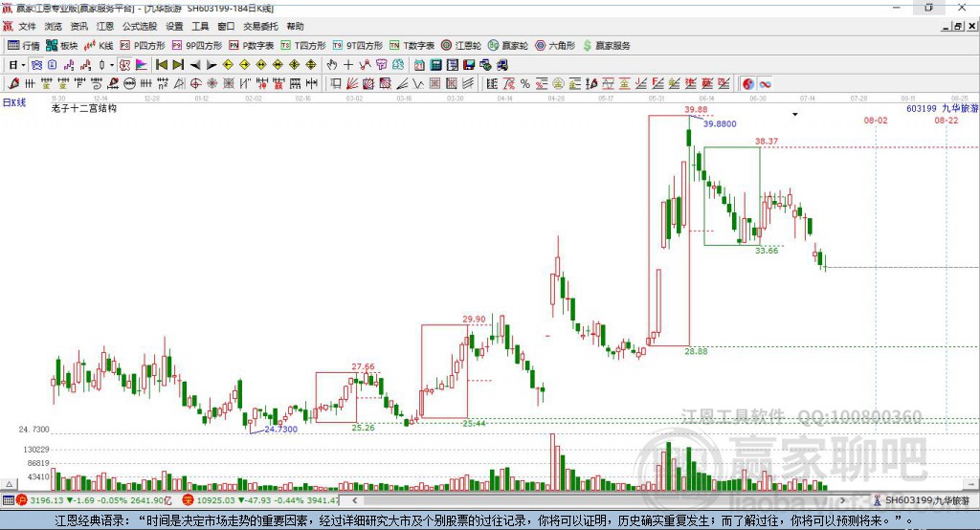Select the red pencil drawing tool
This screenshot has width=980, height=530.
coord(13,84)
